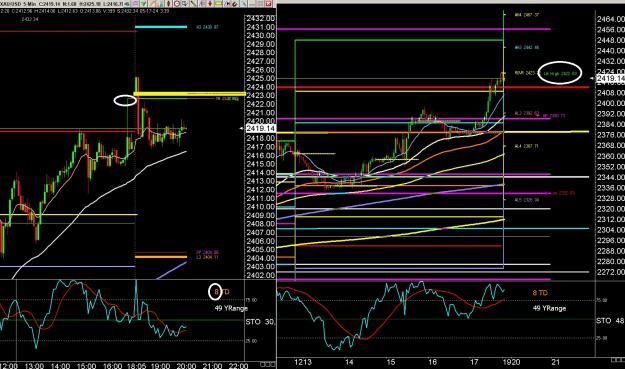Image resolution: width=625 pixels, height=369 pixels.
Task: Click the left chart bottom scrollbar control
Action: pos(268,364)
